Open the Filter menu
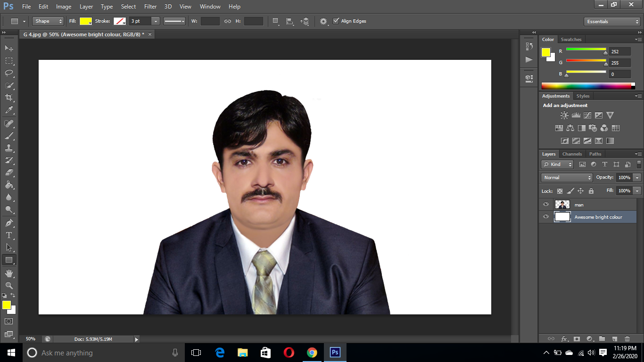 click(150, 6)
